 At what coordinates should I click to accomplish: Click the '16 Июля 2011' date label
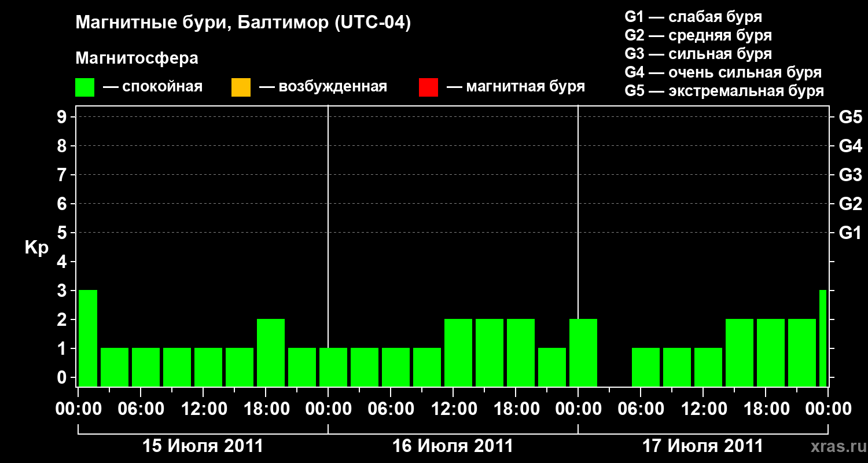(453, 446)
